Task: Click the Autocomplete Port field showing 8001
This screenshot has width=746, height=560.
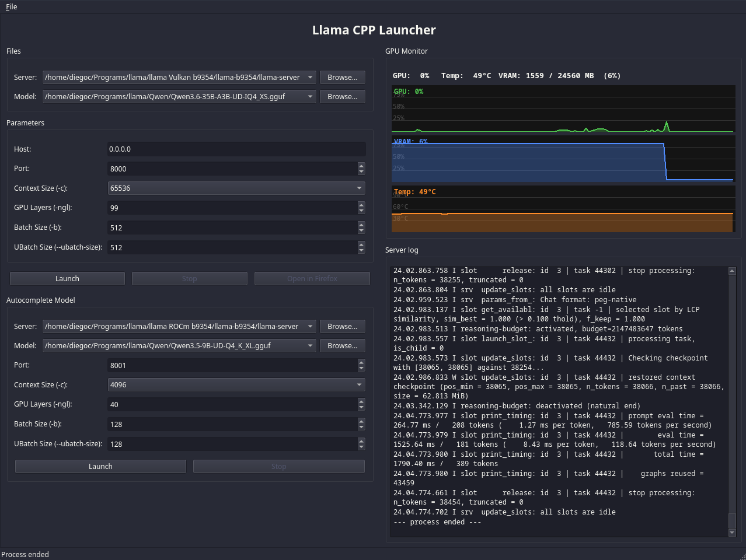Action: (x=232, y=365)
